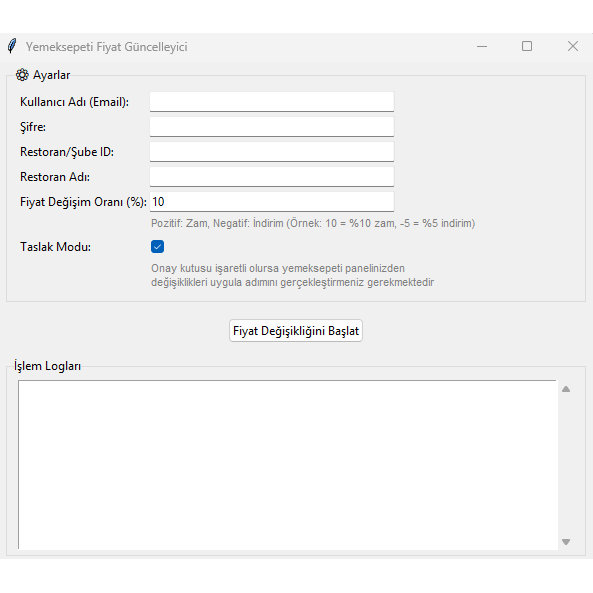This screenshot has height=593, width=593.
Task: Start with Fiyat Değişikliğini Başlat button
Action: [x=296, y=331]
